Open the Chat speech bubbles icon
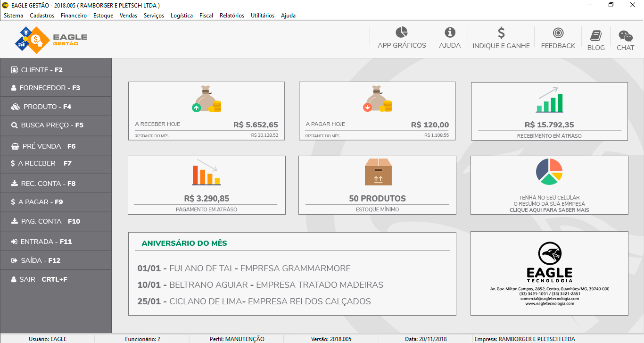Screen dimensions: 644x343 [626, 36]
